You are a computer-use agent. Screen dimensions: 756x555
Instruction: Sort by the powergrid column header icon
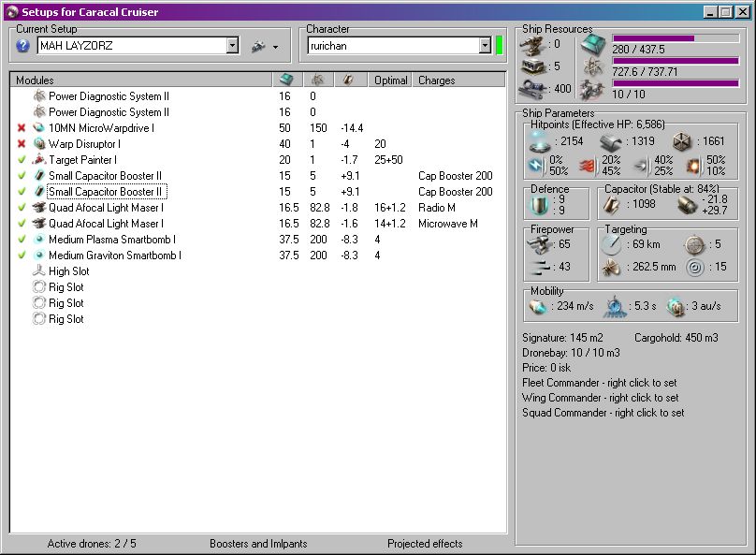[318, 80]
